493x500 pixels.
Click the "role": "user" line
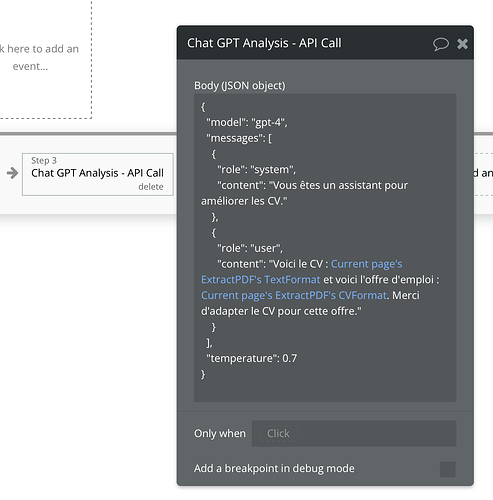point(250,248)
